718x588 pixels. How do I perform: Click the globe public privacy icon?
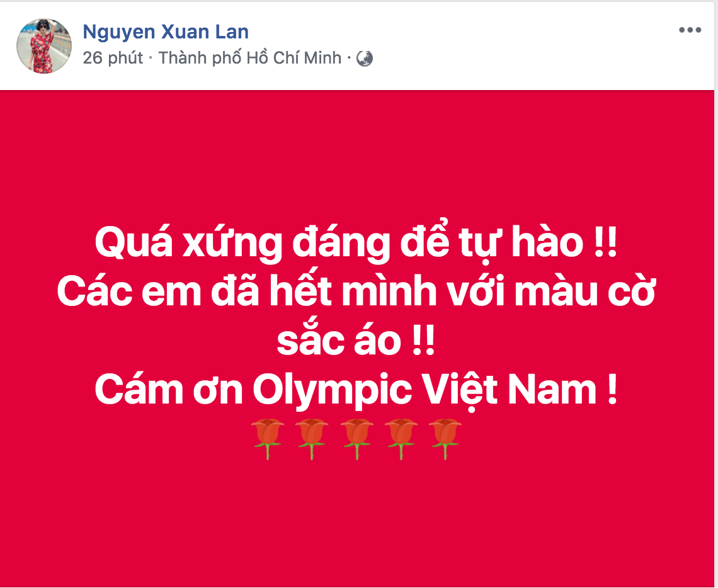[x=365, y=59]
